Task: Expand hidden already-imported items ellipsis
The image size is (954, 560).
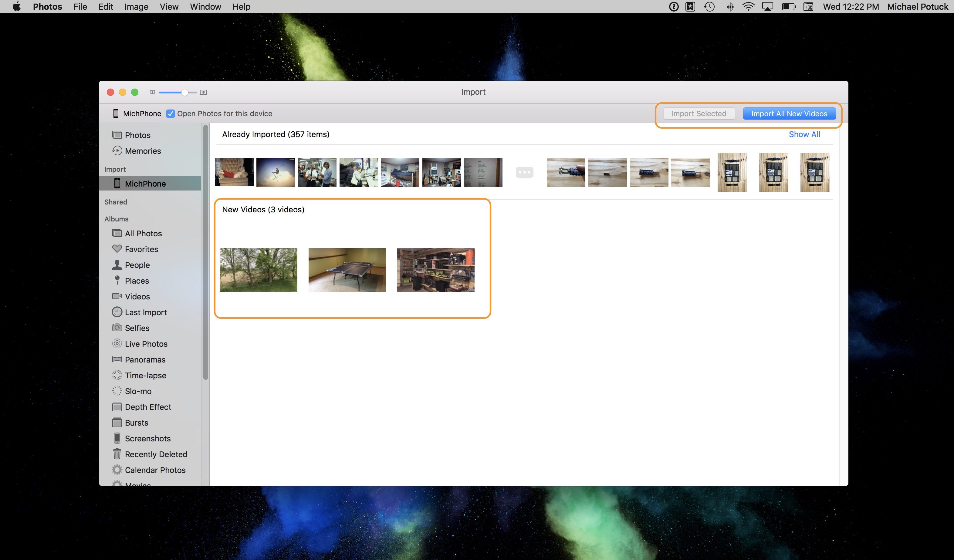Action: 524,172
